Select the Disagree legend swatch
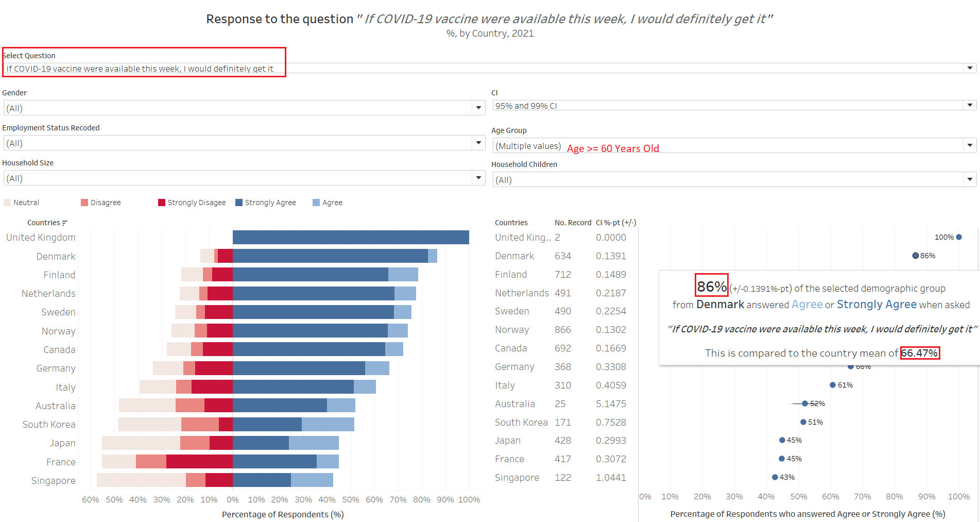 [84, 203]
